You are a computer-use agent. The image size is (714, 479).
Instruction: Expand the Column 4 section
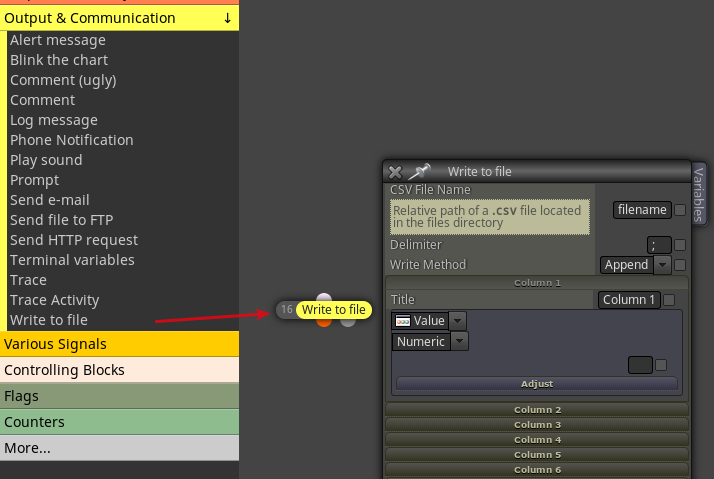(537, 440)
